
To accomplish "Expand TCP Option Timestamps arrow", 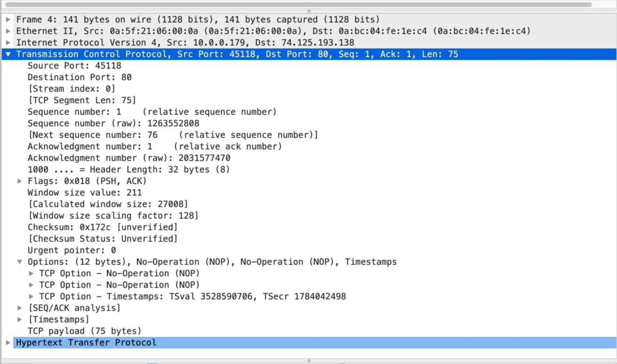I will [31, 296].
